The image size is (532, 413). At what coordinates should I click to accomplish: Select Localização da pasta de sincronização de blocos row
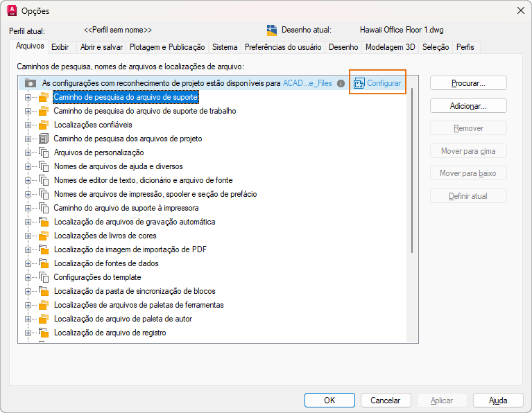[135, 291]
